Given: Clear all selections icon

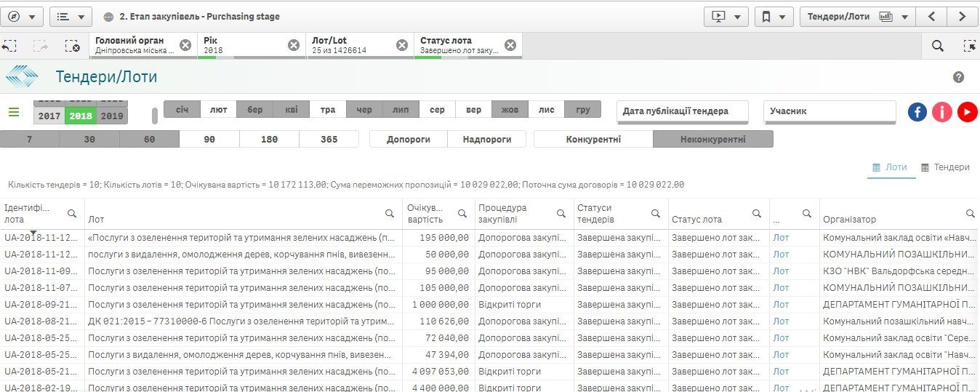Looking at the screenshot, I should pos(72,46).
